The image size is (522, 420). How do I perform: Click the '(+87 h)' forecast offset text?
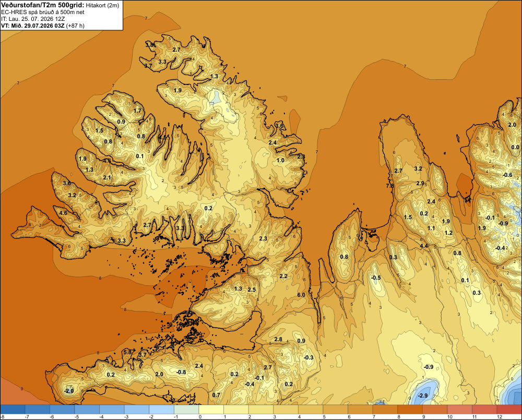coord(75,26)
